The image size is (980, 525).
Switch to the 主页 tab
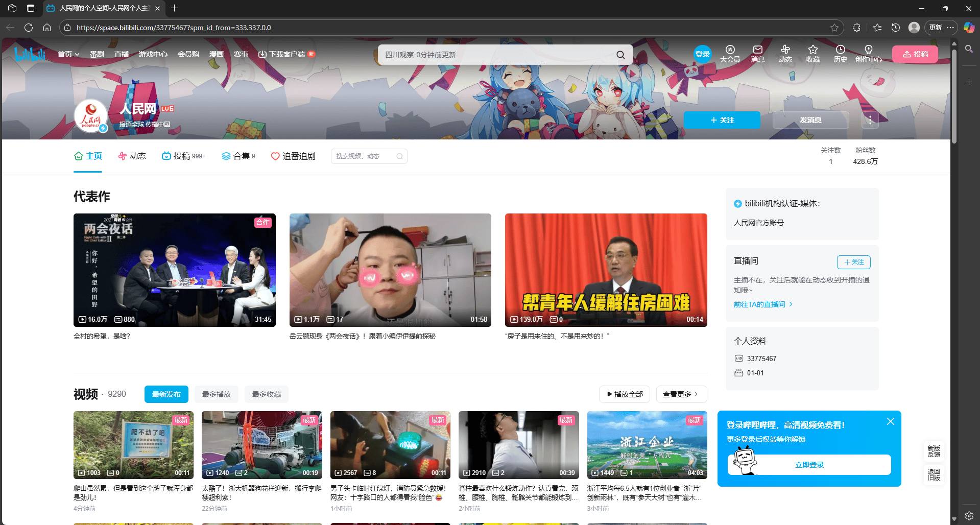tap(88, 156)
